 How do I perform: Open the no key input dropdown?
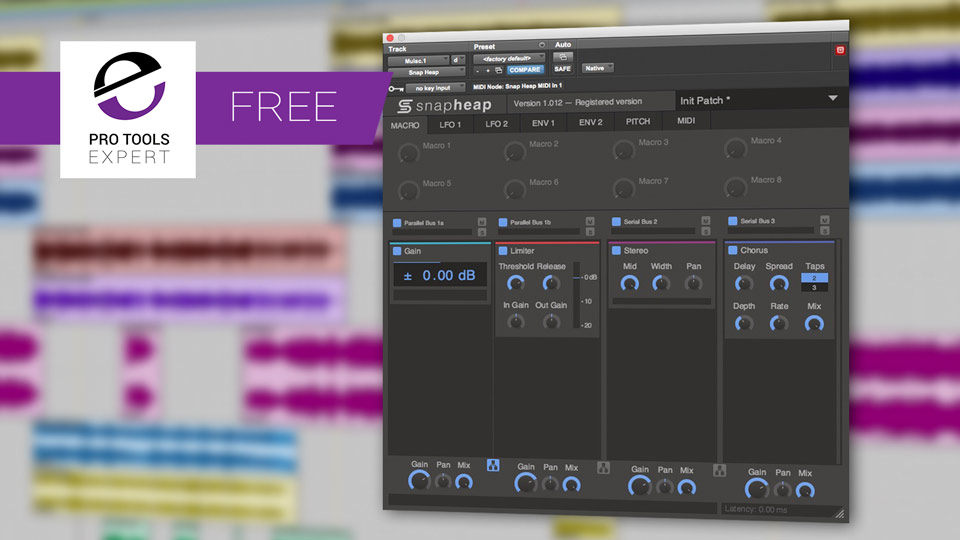click(x=435, y=88)
